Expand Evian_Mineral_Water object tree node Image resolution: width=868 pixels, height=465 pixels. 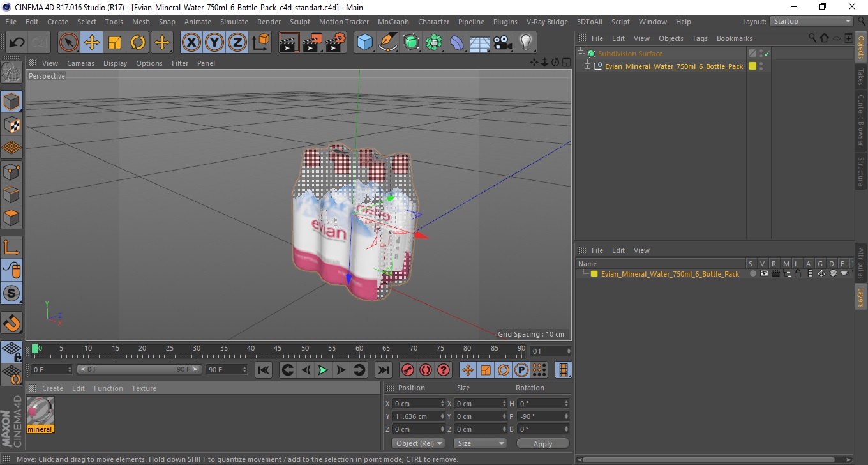[x=588, y=66]
